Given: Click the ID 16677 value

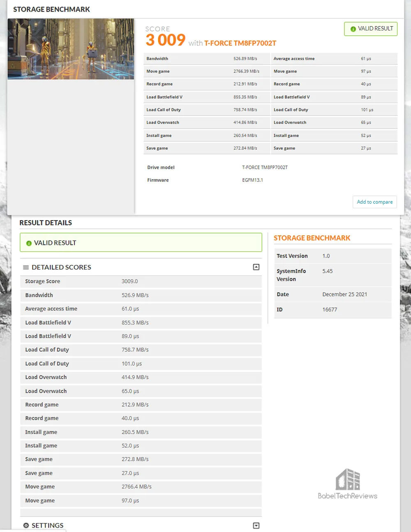Looking at the screenshot, I should [x=330, y=310].
